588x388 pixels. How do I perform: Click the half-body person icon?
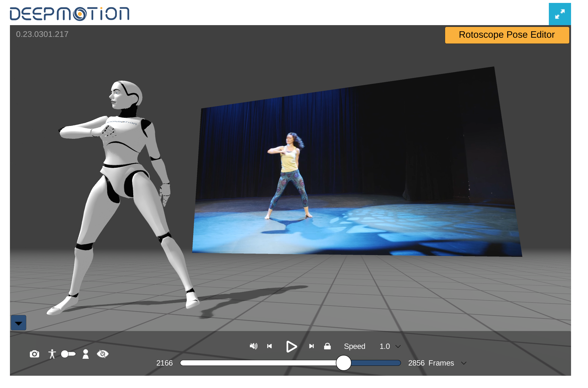tap(86, 354)
